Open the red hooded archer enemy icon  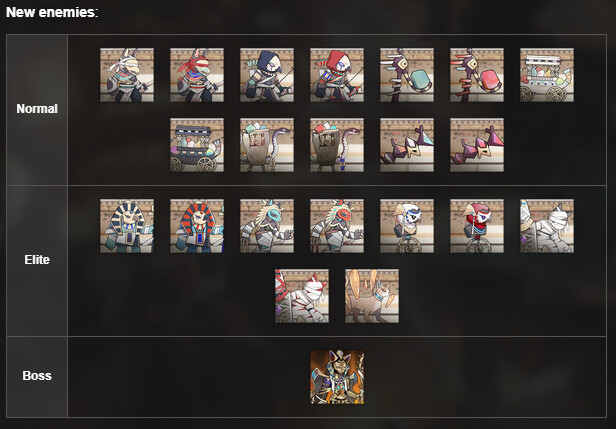(337, 75)
